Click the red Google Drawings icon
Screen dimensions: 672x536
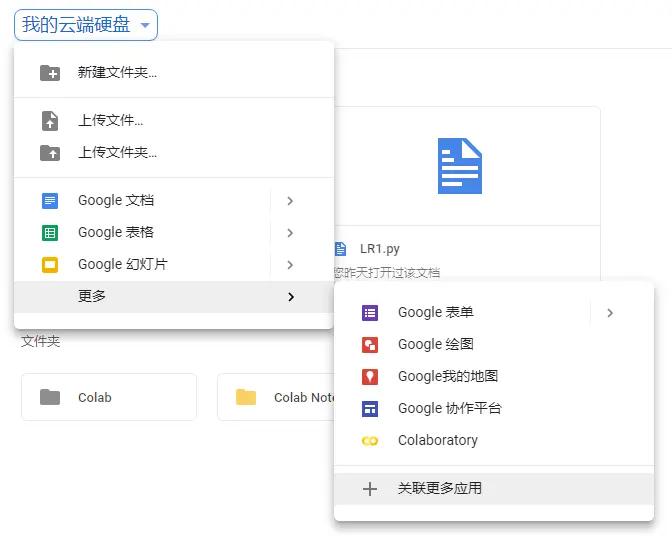pyautogui.click(x=370, y=345)
